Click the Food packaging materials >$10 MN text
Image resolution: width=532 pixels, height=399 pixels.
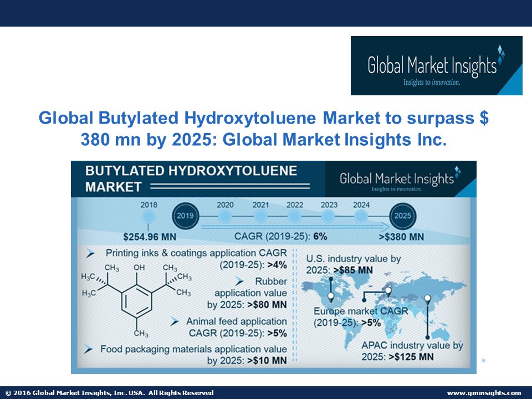(x=193, y=355)
